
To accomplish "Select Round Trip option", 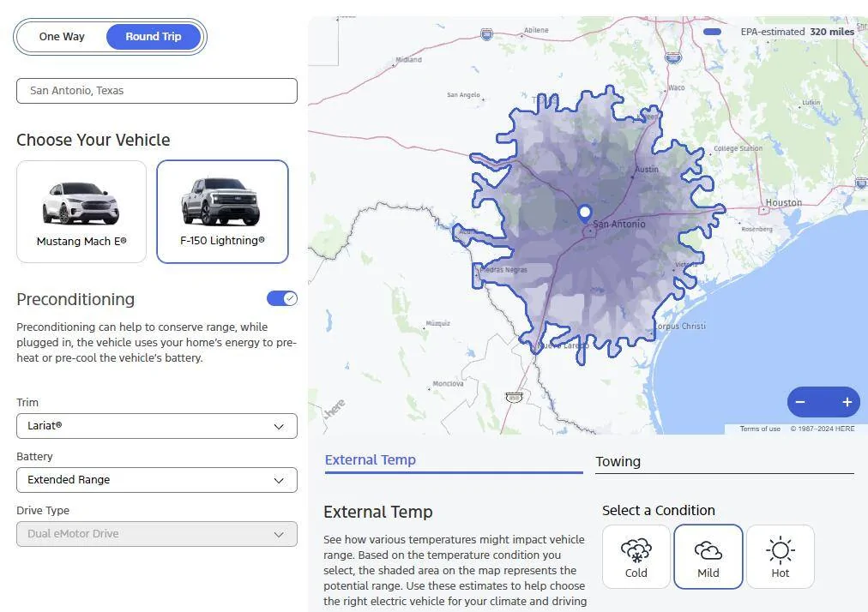I will 154,37.
